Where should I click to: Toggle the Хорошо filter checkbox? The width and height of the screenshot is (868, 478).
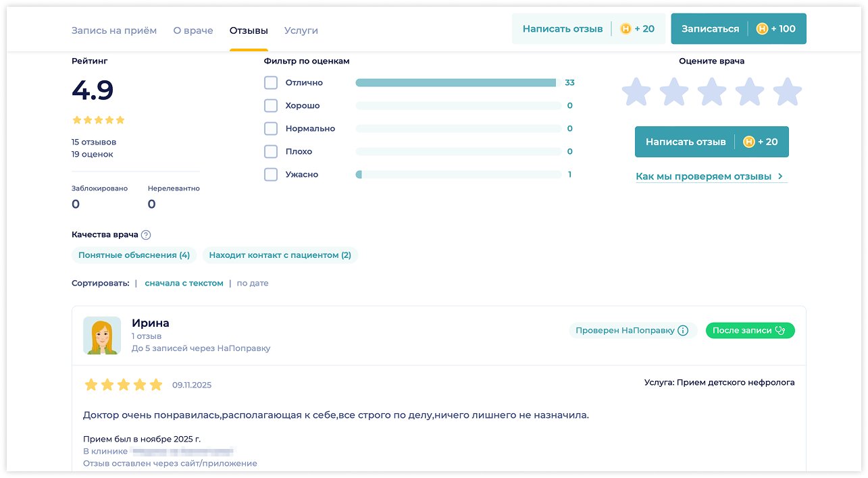click(271, 106)
